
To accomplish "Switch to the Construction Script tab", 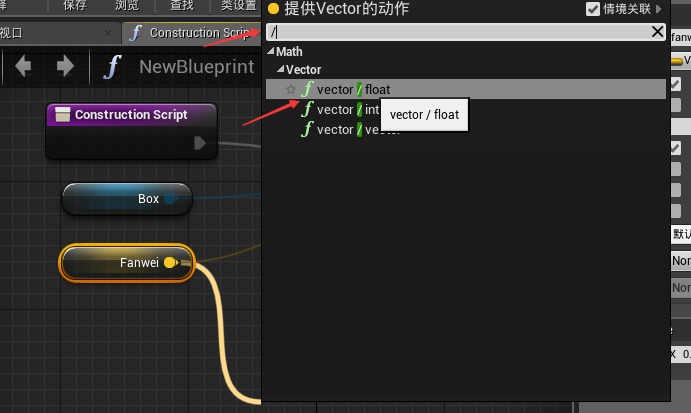I will pos(192,33).
